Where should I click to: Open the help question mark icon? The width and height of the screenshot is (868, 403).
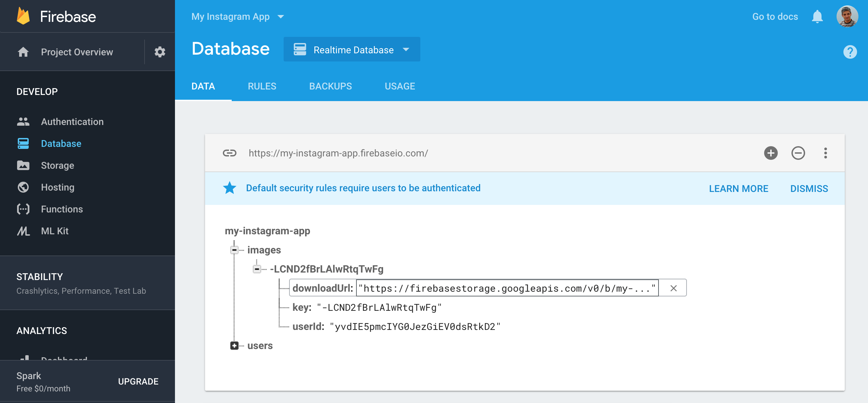pyautogui.click(x=850, y=52)
